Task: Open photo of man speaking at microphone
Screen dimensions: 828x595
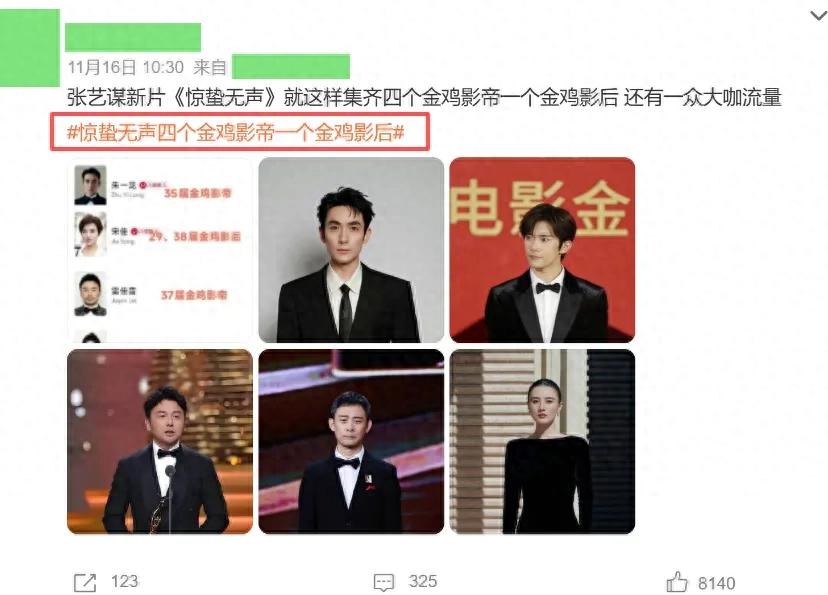Action: coord(160,441)
